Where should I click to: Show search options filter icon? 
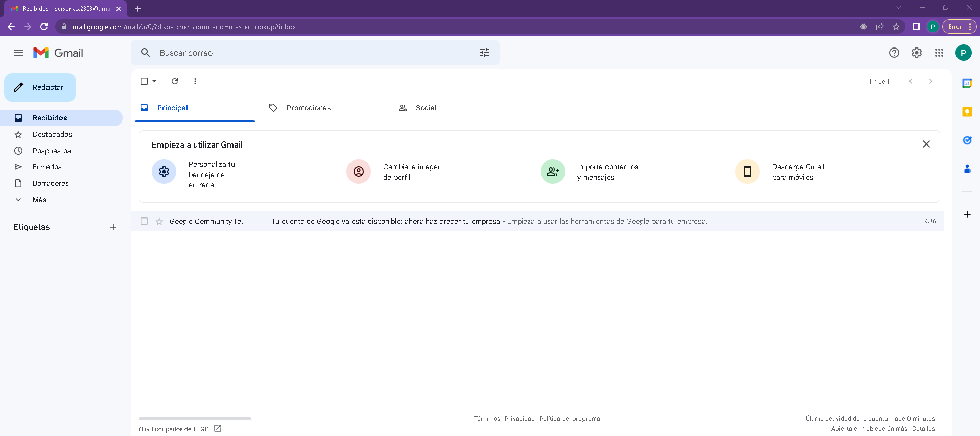coord(484,53)
